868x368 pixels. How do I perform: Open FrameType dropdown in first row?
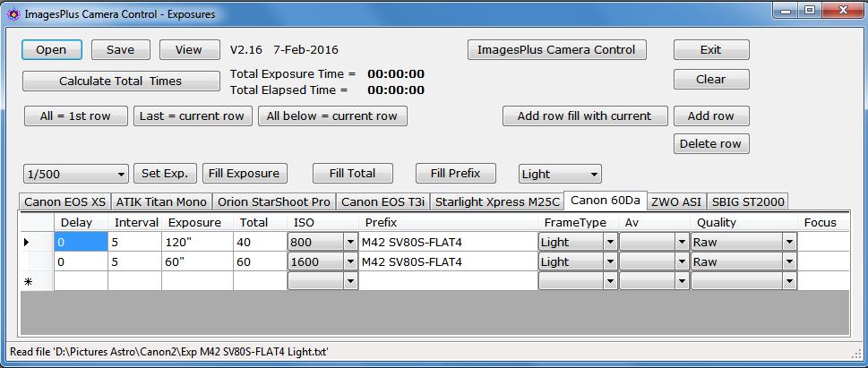(x=609, y=242)
